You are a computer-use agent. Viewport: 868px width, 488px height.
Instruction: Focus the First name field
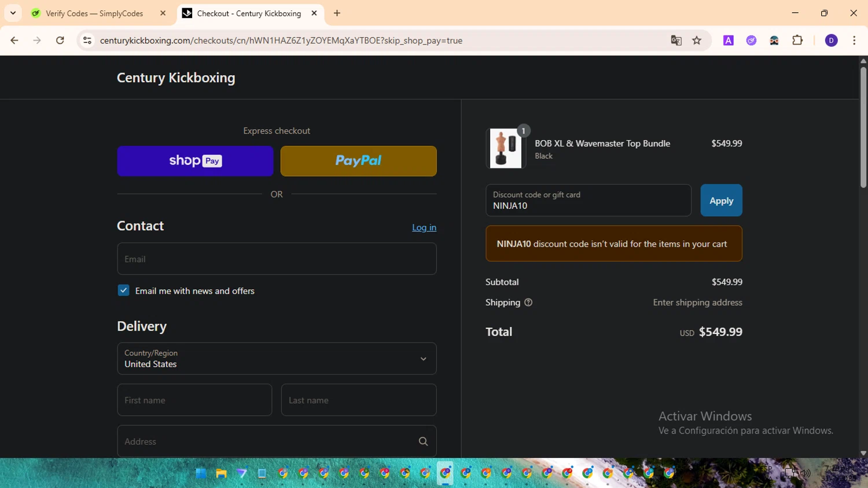click(x=194, y=400)
